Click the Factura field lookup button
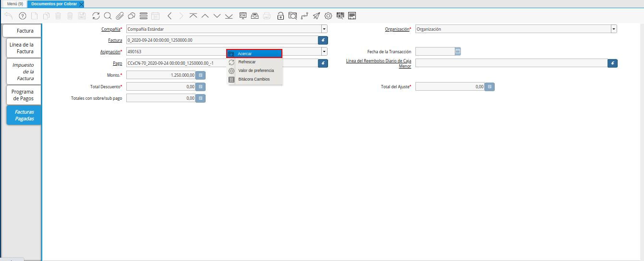 pos(323,40)
